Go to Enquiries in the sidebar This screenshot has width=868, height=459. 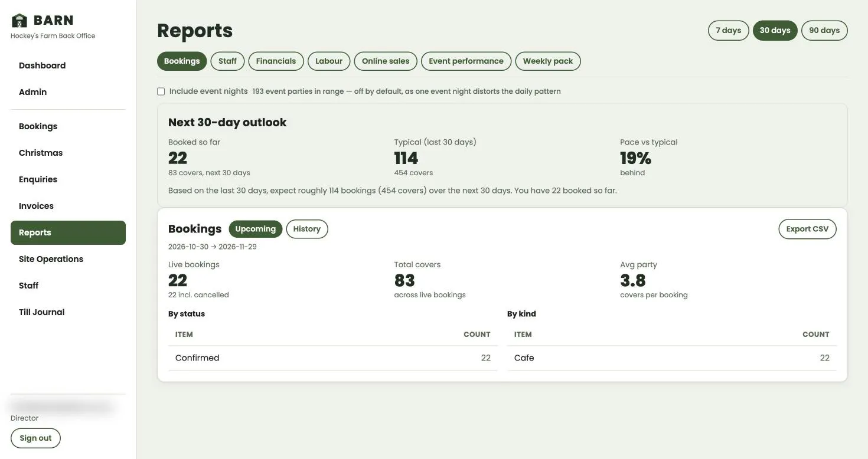coord(68,179)
